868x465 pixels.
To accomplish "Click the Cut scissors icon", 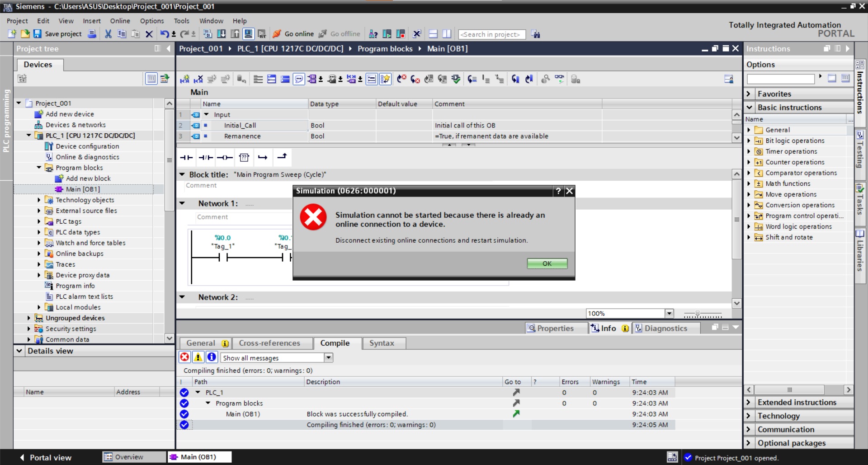I will click(108, 34).
